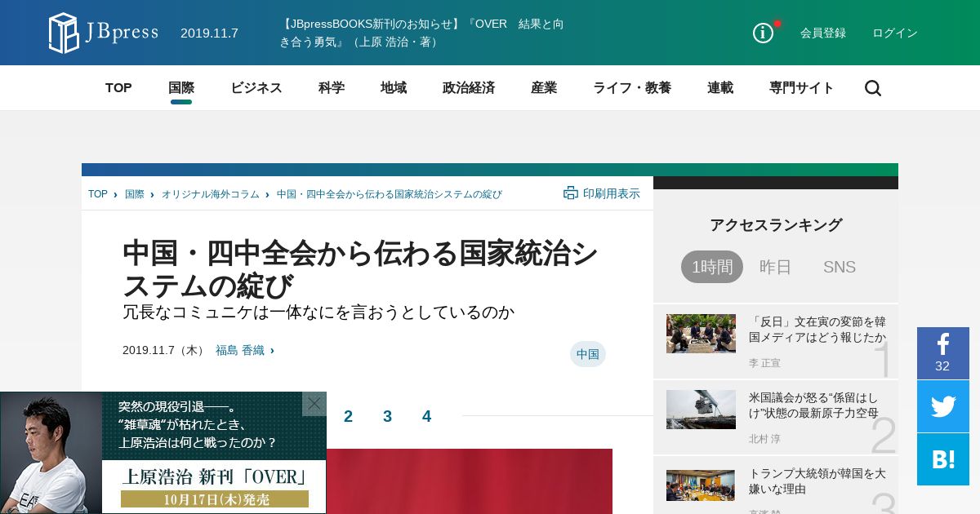Open the 政治経済 navigation tab
This screenshot has width=980, height=514.
coord(469,88)
